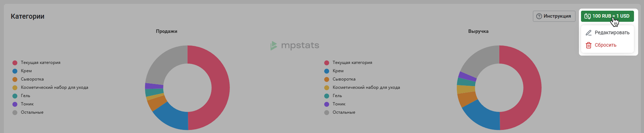Click the mpstats logo watermark
644x133 pixels.
pyautogui.click(x=295, y=45)
